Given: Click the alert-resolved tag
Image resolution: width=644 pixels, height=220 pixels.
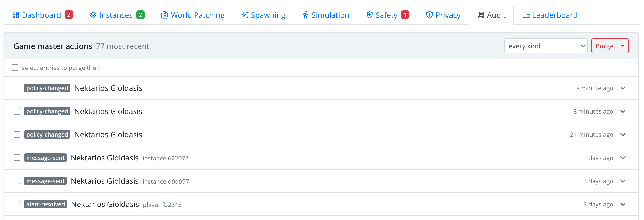Looking at the screenshot, I should (x=46, y=204).
